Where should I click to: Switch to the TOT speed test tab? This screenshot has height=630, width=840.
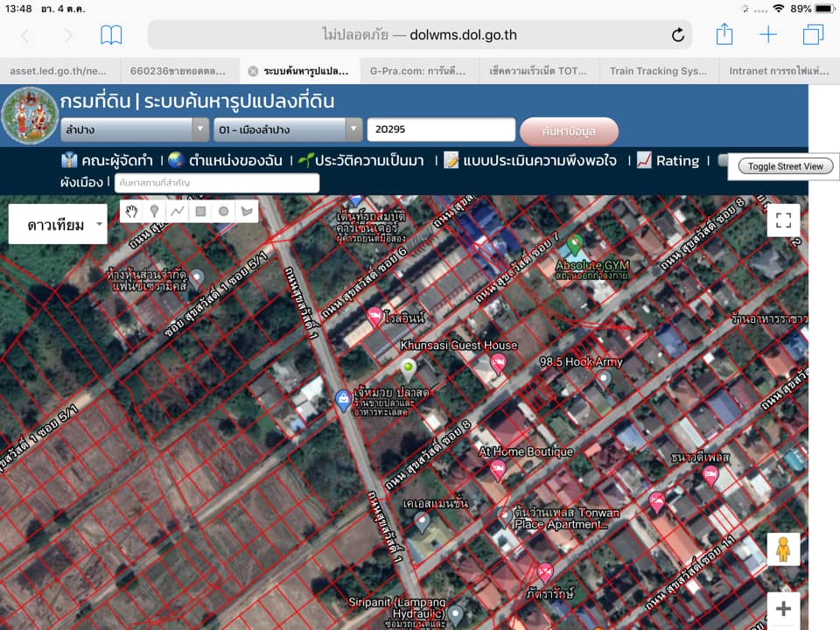538,71
